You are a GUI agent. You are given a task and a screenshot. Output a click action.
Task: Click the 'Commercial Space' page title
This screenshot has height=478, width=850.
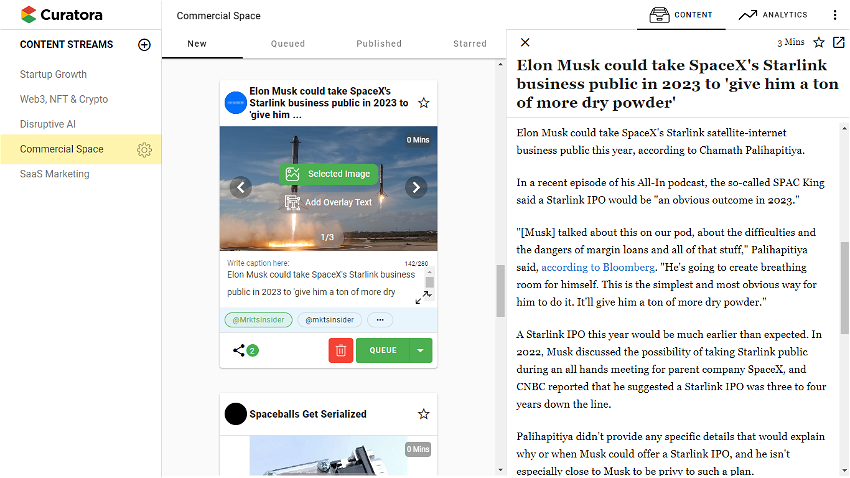click(x=218, y=16)
